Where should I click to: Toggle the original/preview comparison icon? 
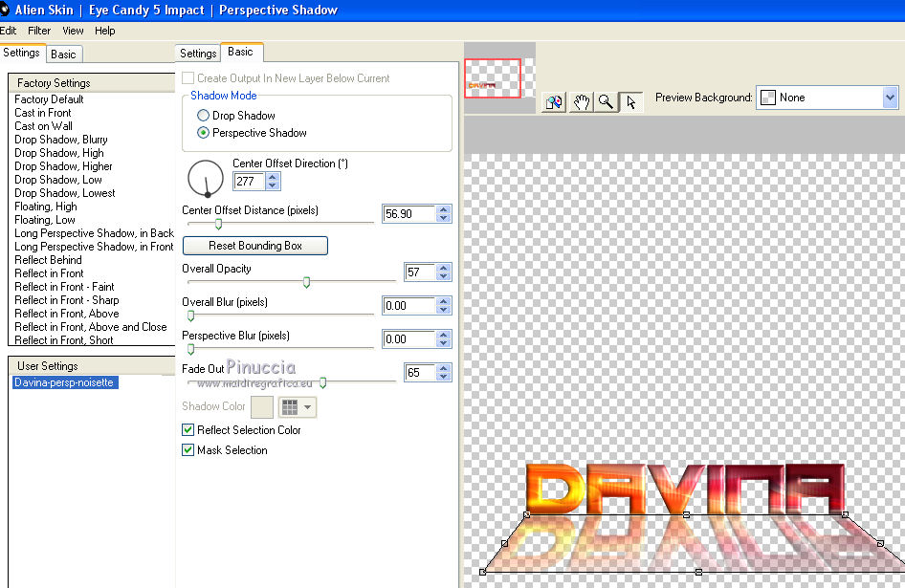coord(554,102)
